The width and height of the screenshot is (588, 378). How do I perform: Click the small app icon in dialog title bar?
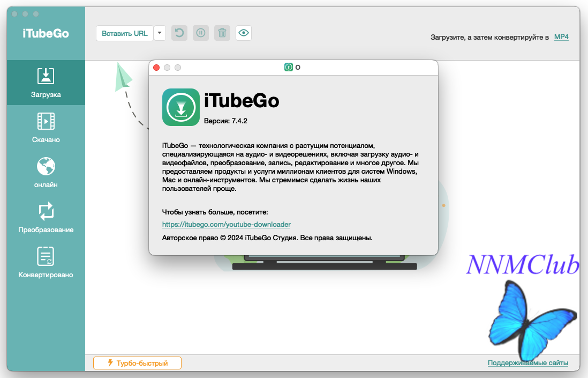click(x=288, y=67)
